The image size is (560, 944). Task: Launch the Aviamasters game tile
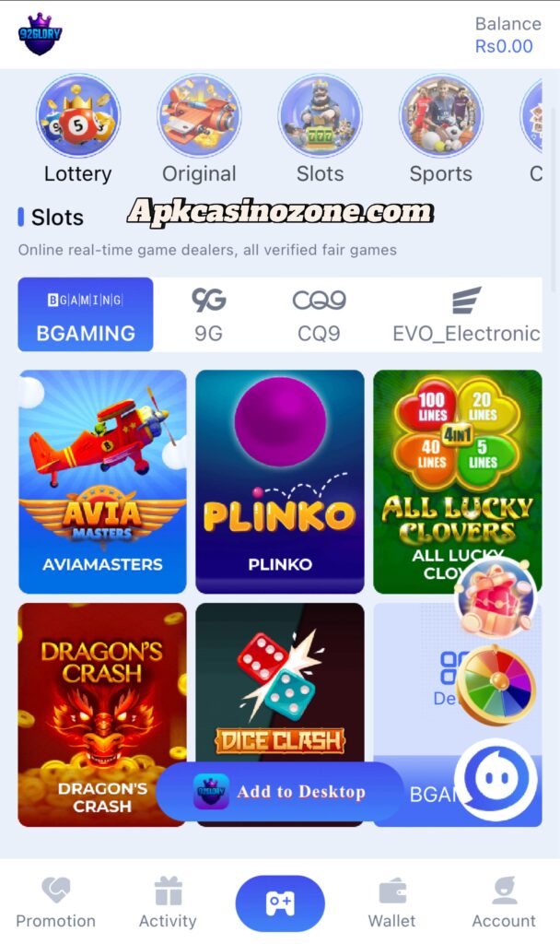(x=102, y=481)
